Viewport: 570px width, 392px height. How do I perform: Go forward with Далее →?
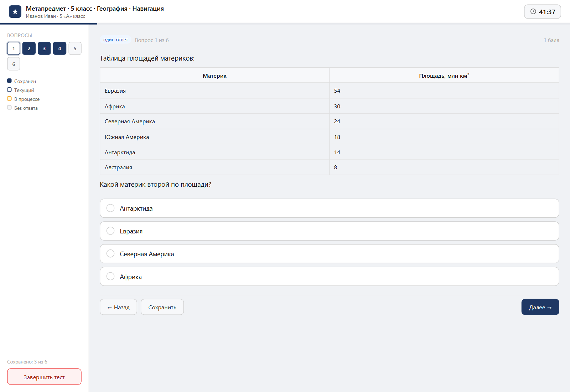click(540, 307)
